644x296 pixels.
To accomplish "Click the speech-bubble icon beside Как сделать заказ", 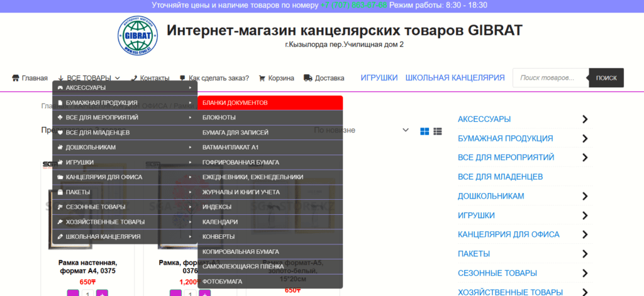I will [x=182, y=78].
